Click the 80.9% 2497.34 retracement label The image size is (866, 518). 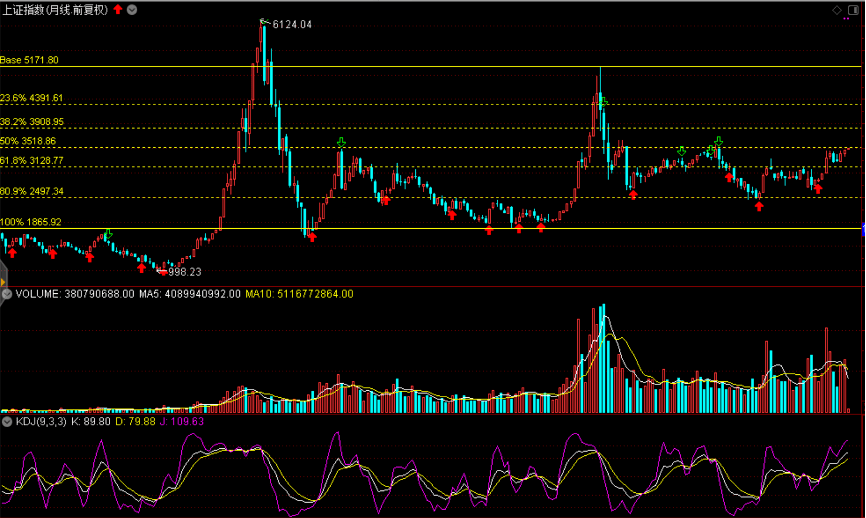click(x=32, y=191)
